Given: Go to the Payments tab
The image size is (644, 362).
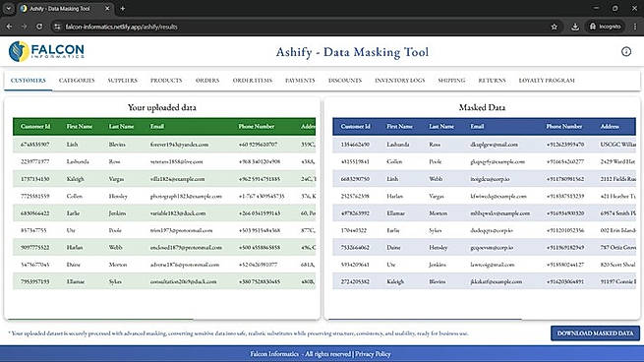Looking at the screenshot, I should tap(300, 81).
